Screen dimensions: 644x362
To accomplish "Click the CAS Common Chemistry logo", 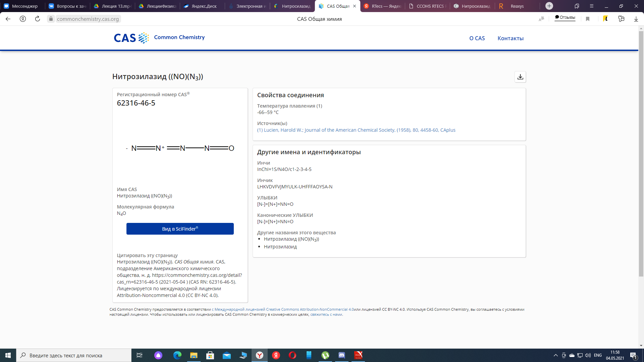I will click(159, 38).
